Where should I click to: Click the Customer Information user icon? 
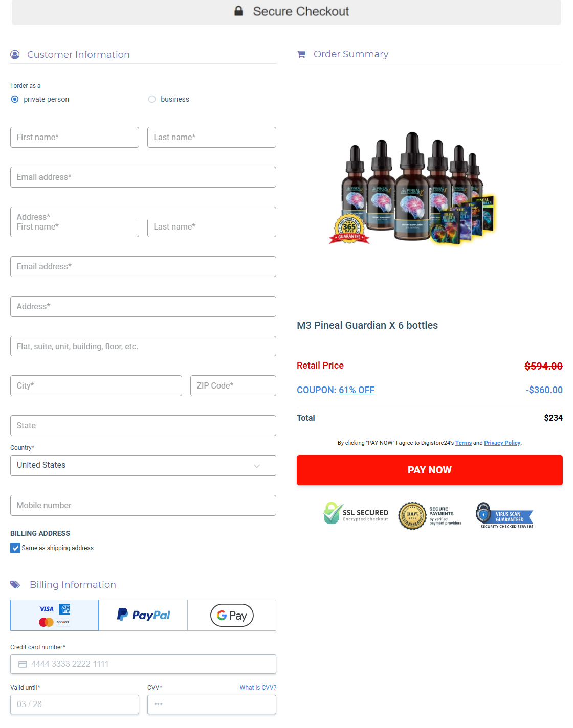[15, 54]
